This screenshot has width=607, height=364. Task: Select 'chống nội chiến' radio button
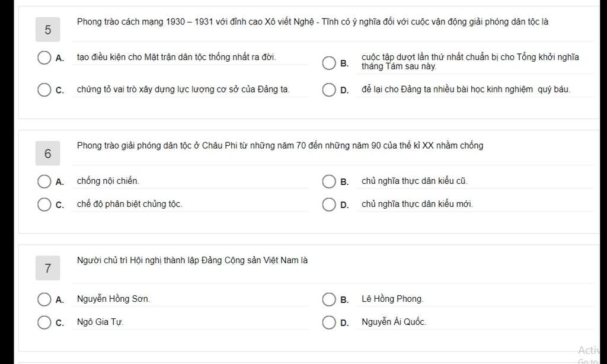point(44,181)
